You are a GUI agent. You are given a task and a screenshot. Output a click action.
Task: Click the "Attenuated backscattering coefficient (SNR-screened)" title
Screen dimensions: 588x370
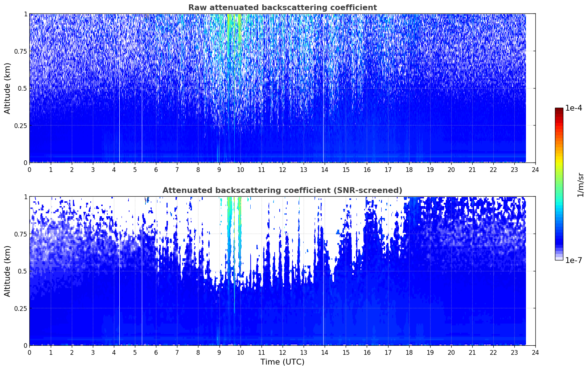click(282, 190)
